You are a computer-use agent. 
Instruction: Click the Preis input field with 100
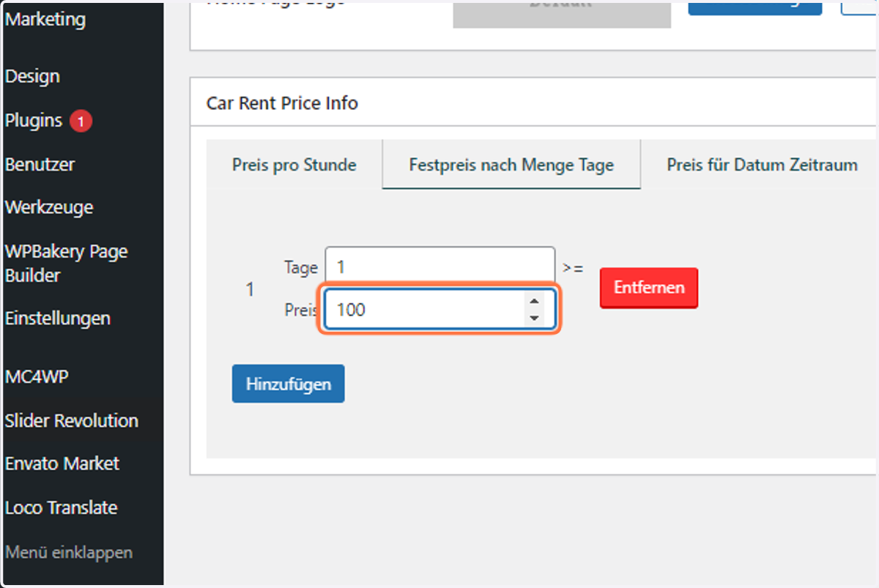pos(440,310)
